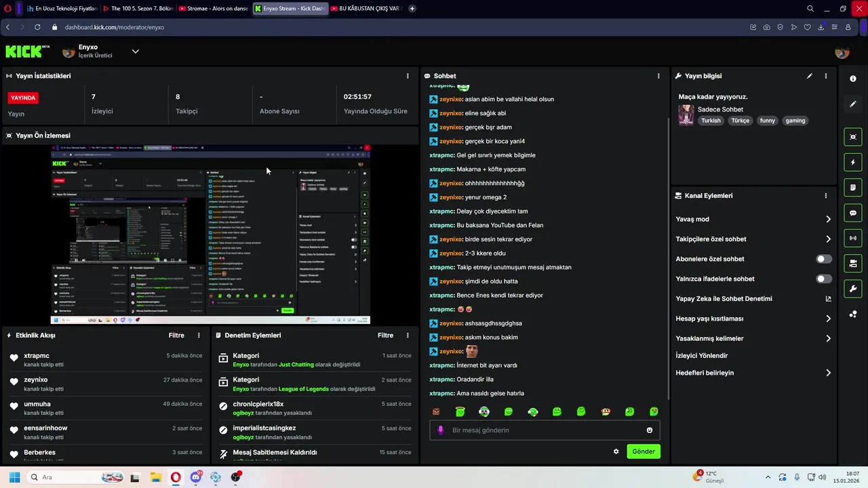Insert the angry orange square emote
868x488 pixels.
pyautogui.click(x=436, y=411)
